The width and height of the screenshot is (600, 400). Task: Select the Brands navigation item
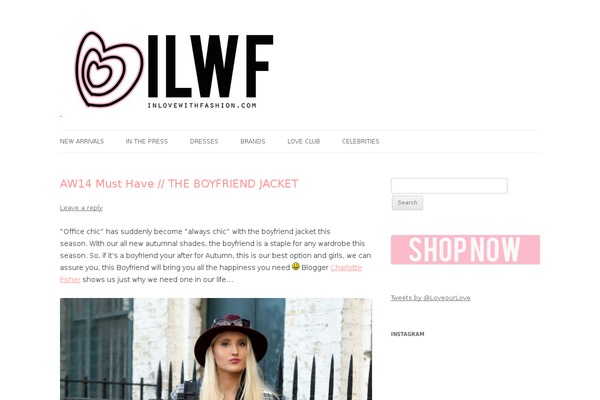tap(253, 142)
